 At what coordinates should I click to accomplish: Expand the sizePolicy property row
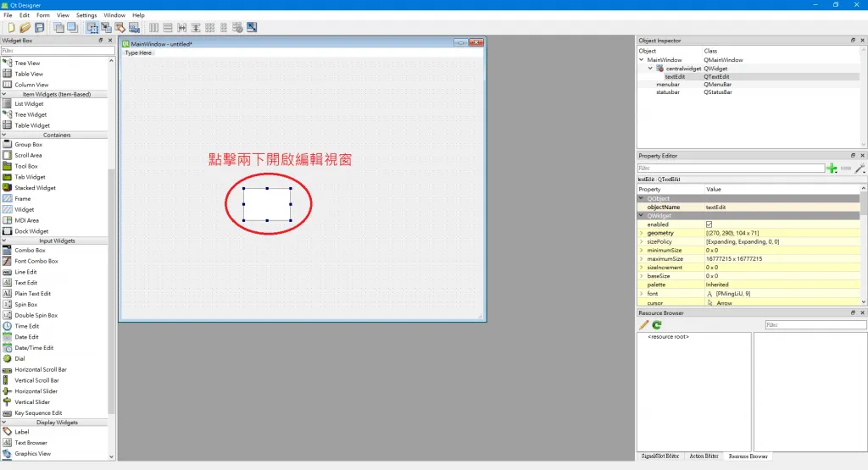point(642,241)
